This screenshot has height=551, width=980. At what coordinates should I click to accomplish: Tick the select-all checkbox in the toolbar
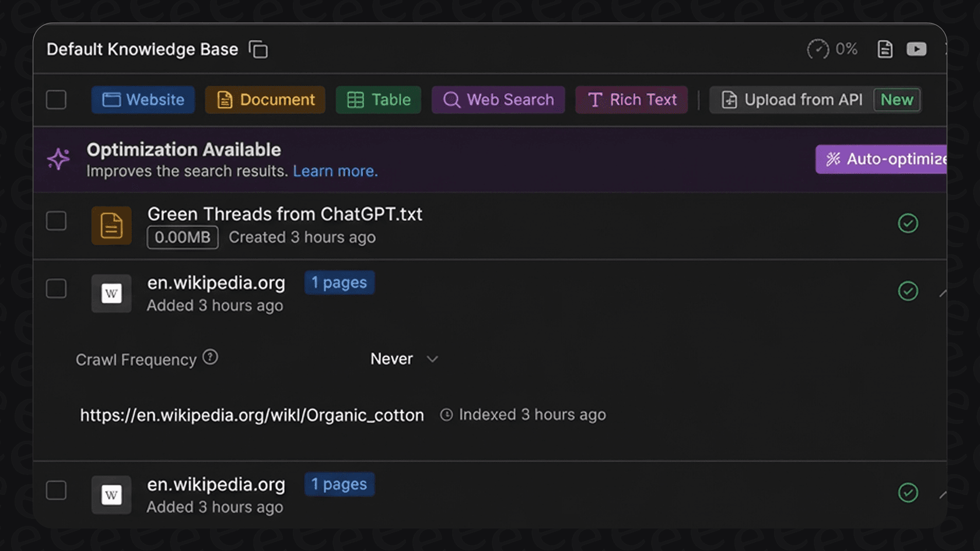(x=56, y=100)
